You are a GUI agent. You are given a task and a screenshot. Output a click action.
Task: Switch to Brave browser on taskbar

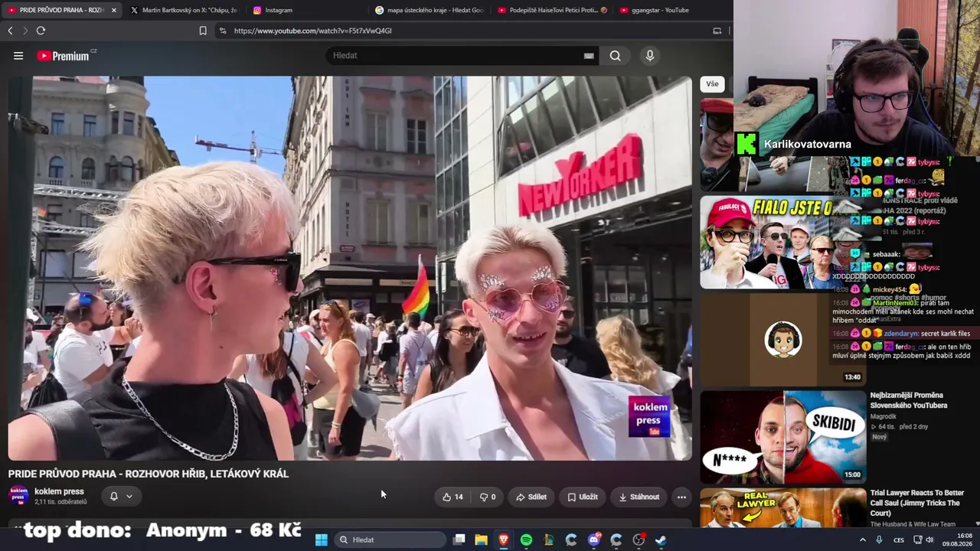(504, 540)
